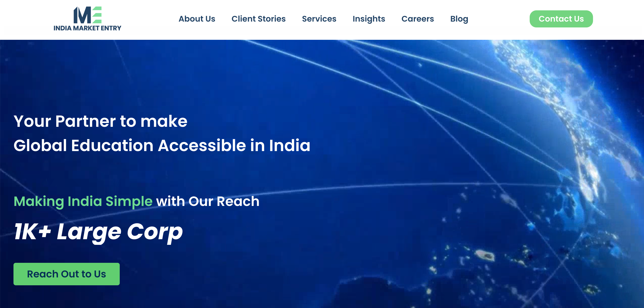The height and width of the screenshot is (308, 644).
Task: Click the Contact Us button
Action: 561,19
